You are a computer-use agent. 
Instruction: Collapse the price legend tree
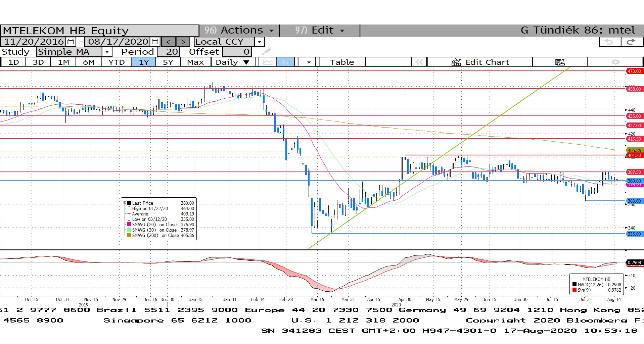(x=125, y=203)
